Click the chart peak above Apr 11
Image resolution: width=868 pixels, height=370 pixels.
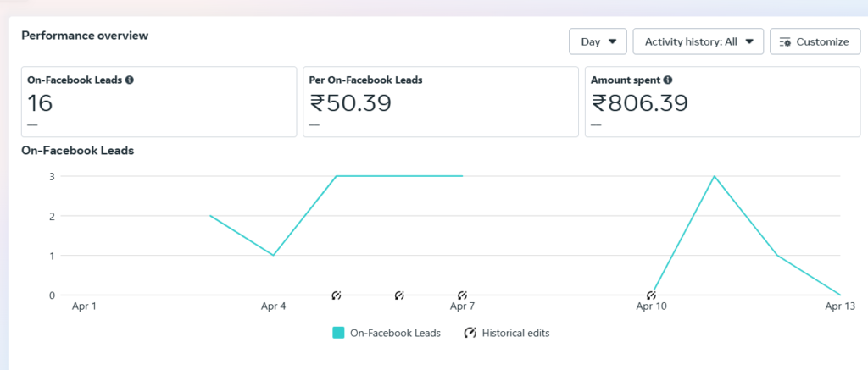(x=715, y=176)
